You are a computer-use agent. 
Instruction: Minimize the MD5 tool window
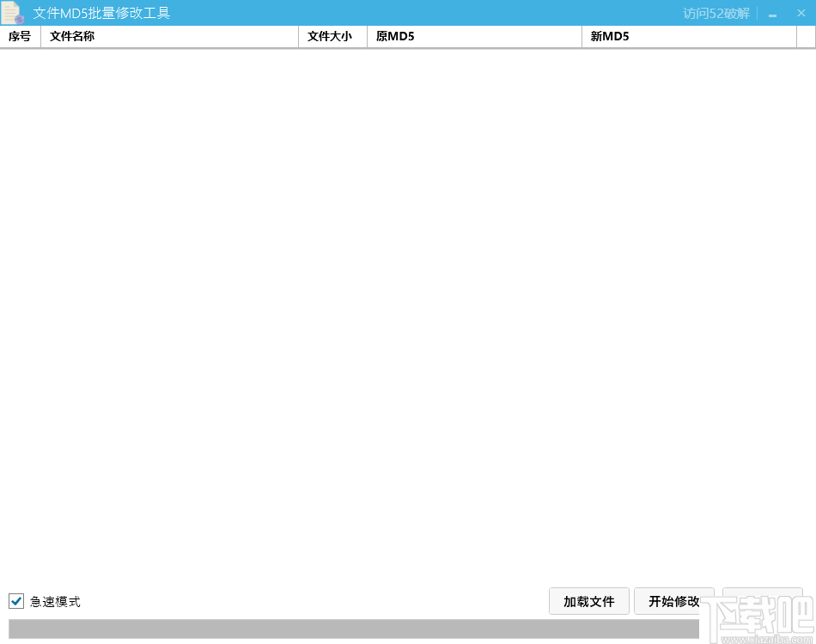pyautogui.click(x=772, y=13)
